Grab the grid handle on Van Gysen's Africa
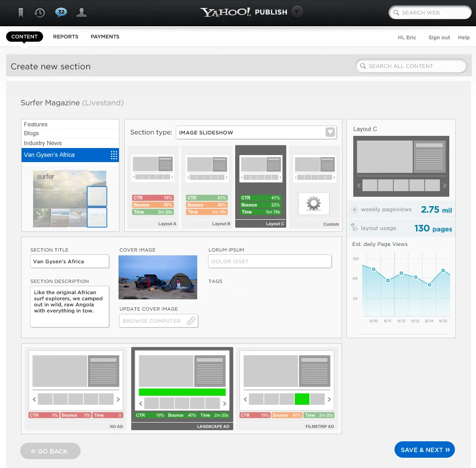Viewport: 476px width, 468px height. coord(114,155)
